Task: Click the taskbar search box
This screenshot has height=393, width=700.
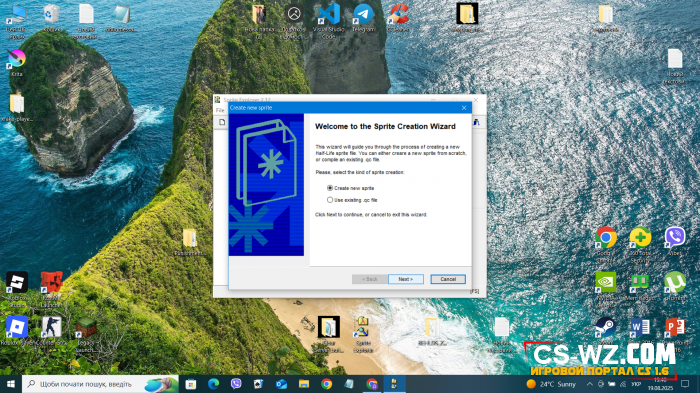Action: [x=100, y=384]
